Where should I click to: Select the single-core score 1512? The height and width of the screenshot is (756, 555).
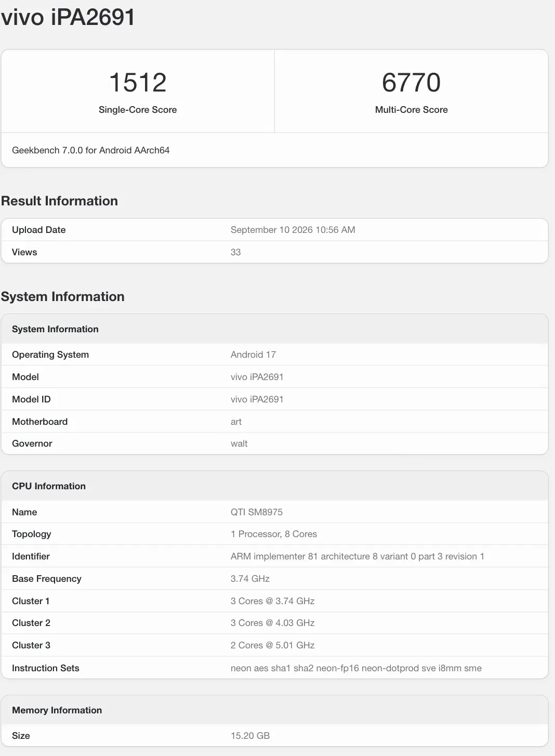pyautogui.click(x=138, y=83)
